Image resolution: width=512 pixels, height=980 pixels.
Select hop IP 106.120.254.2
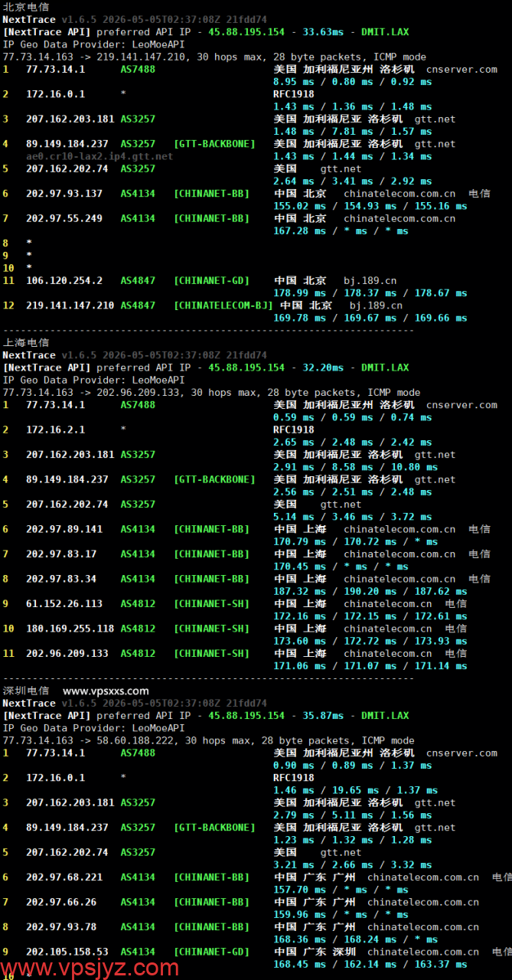tap(64, 281)
